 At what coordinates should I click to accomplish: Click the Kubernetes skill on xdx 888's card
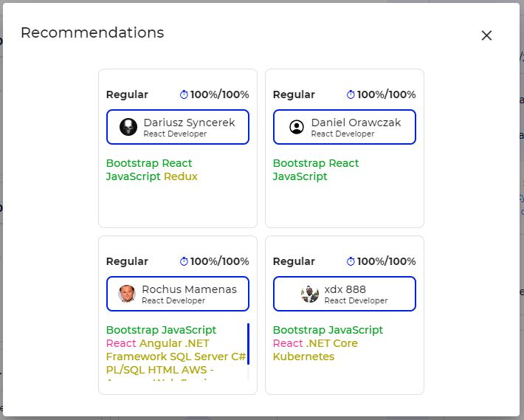[x=303, y=357]
